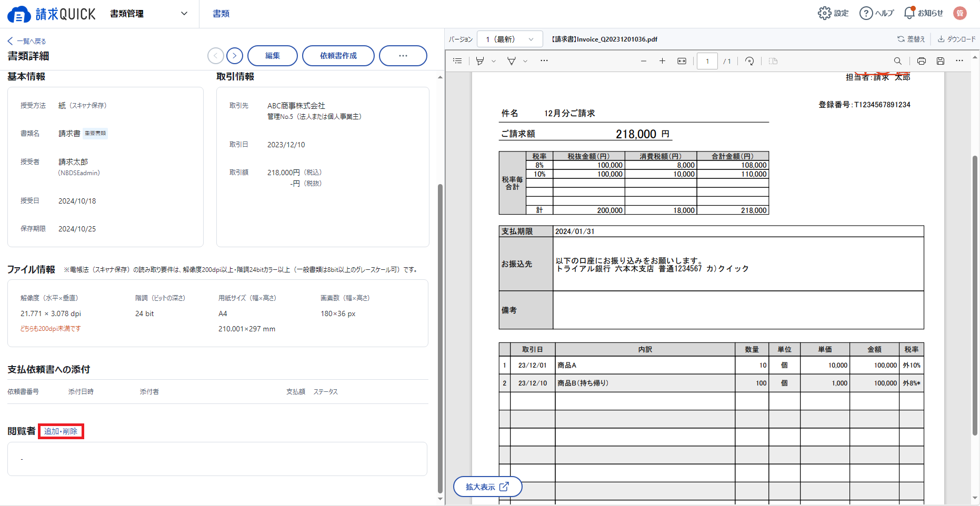Click PDF filename Invoice_Q20231201036.pdf
The height and width of the screenshot is (506, 980).
pyautogui.click(x=604, y=39)
